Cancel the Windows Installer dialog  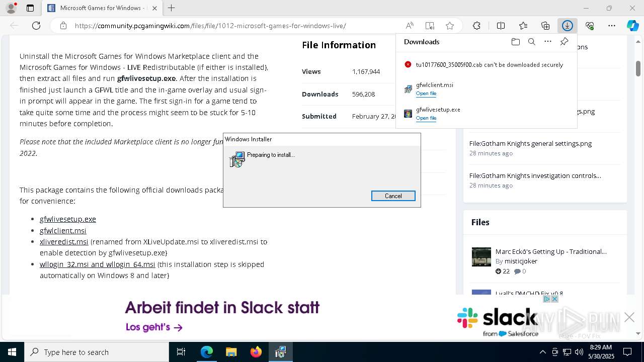pyautogui.click(x=393, y=196)
